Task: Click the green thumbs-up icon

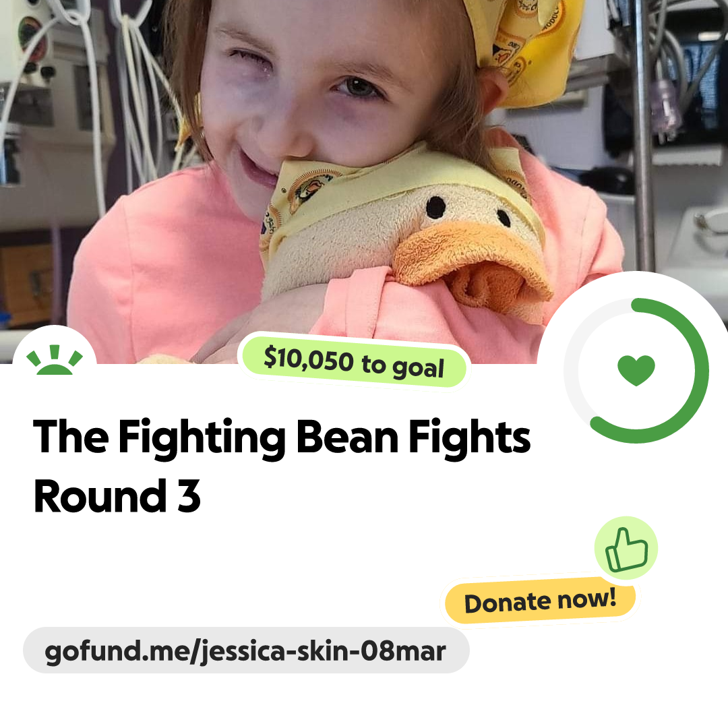Action: tap(626, 549)
